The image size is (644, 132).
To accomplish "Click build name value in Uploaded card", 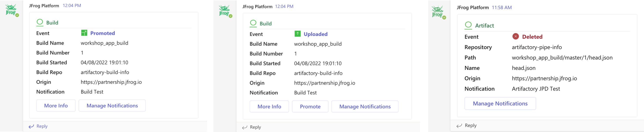I will coord(318,44).
